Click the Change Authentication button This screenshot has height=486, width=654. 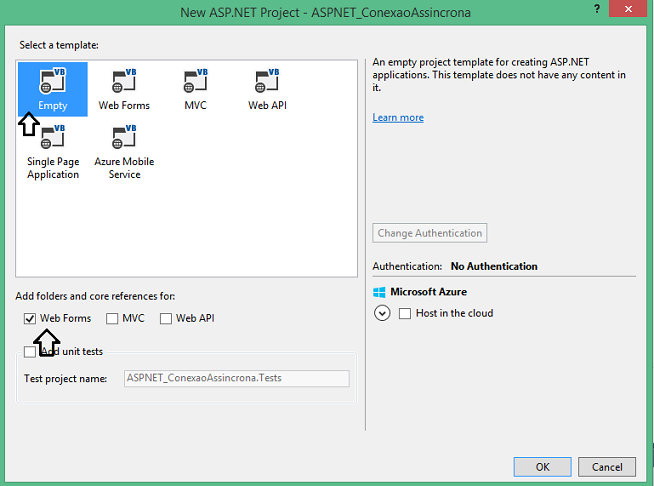pyautogui.click(x=430, y=233)
